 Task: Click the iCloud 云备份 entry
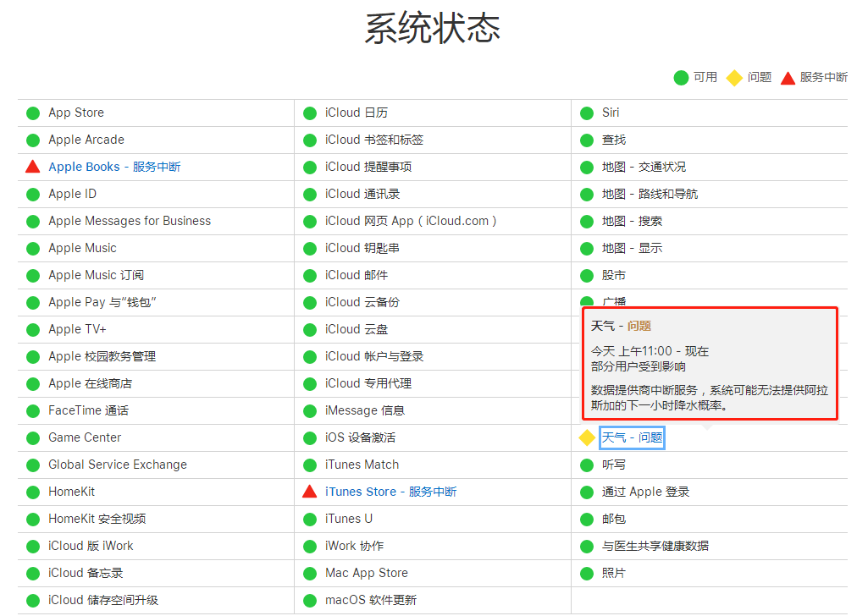tap(362, 302)
